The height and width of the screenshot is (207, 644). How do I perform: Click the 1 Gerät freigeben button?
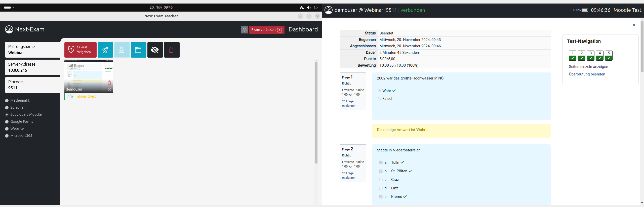pos(80,50)
